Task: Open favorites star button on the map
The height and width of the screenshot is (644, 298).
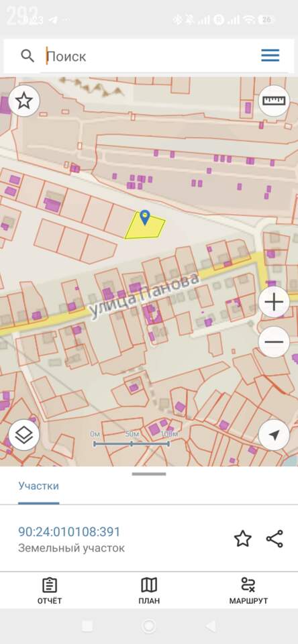Action: pyautogui.click(x=24, y=101)
